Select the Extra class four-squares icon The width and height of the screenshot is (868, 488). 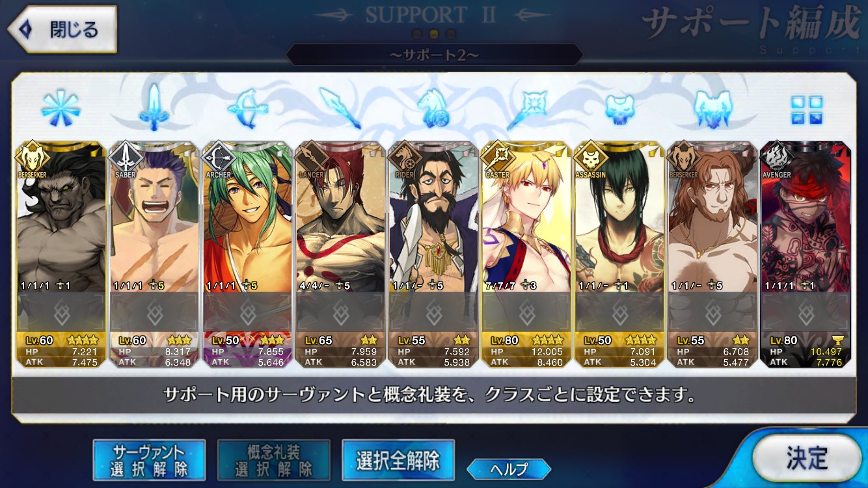[x=807, y=109]
